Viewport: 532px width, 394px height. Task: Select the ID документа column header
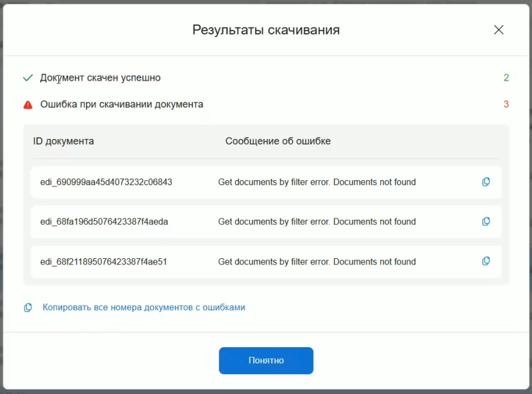[x=63, y=141]
